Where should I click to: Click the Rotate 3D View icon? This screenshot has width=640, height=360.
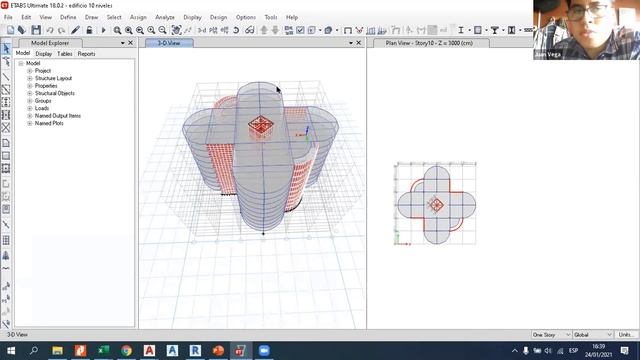(236, 30)
